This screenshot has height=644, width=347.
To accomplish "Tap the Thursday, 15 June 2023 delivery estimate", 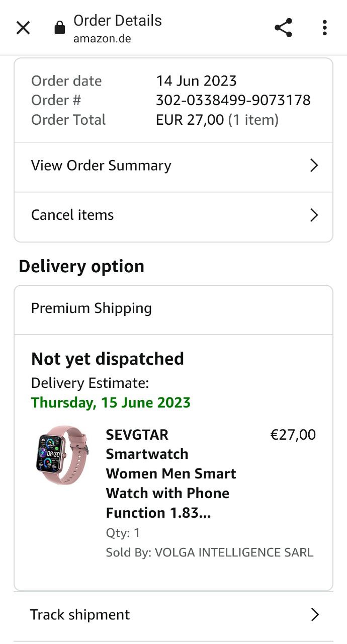I will 111,403.
